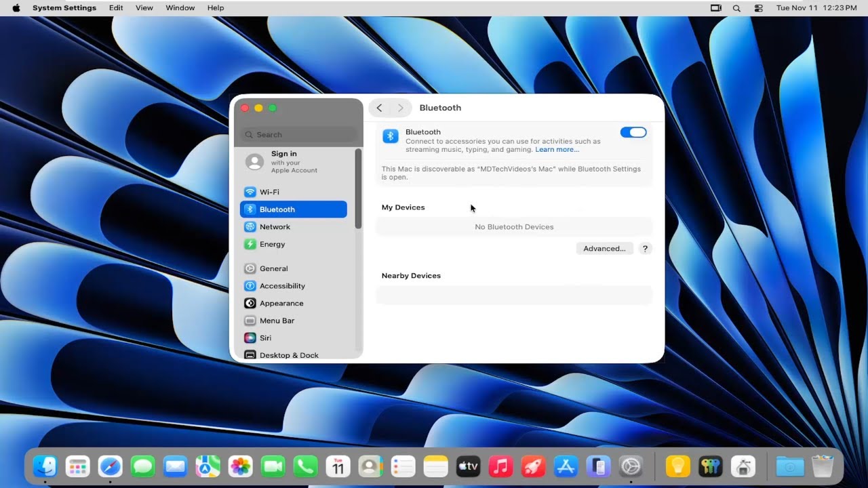This screenshot has width=868, height=488.
Task: Open iPhone Mirroring from the Dock
Action: pyautogui.click(x=599, y=466)
